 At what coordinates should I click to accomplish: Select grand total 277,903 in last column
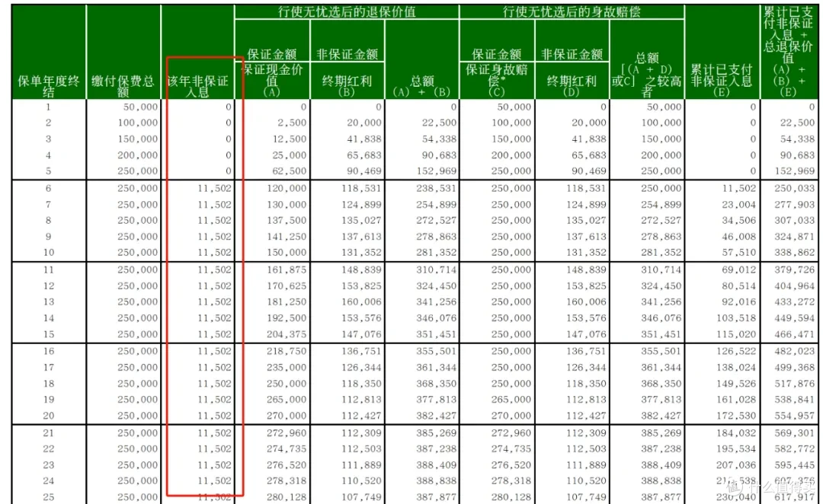tap(795, 205)
